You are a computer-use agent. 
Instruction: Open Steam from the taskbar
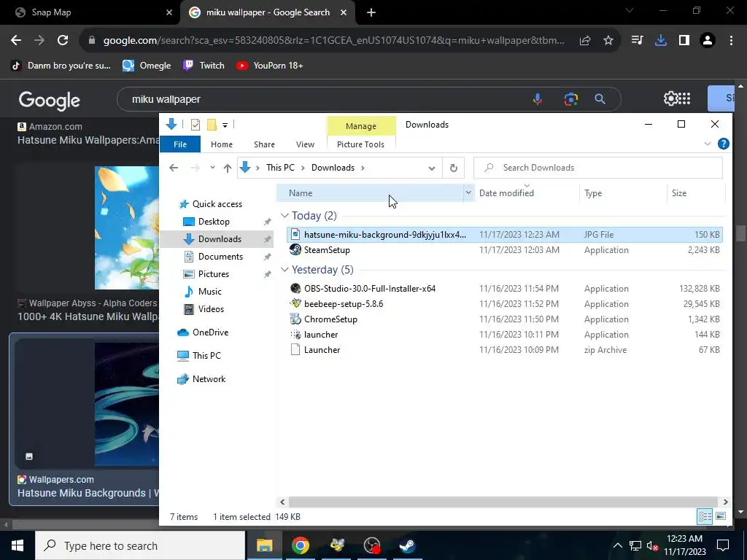pyautogui.click(x=407, y=545)
